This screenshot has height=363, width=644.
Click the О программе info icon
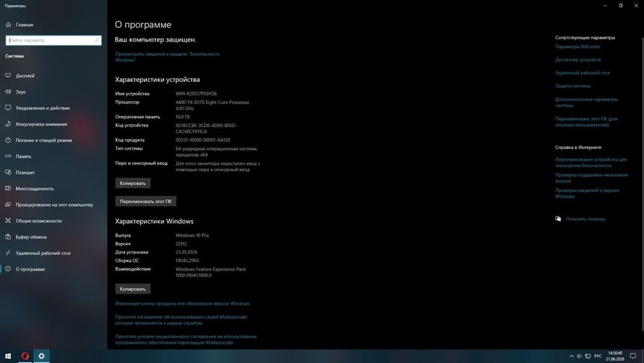point(8,269)
